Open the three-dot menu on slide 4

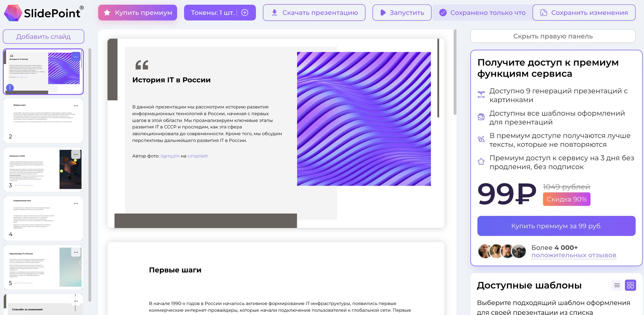click(76, 203)
